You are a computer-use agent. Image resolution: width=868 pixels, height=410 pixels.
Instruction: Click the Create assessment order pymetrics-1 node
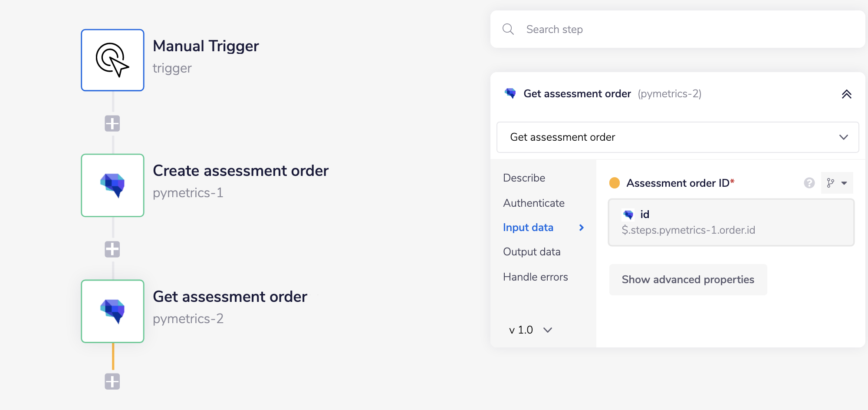tap(112, 185)
